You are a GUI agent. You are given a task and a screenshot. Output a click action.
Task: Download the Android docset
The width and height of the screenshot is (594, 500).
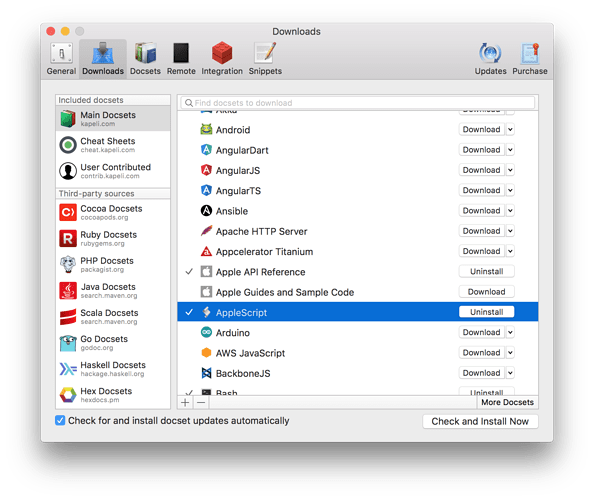pyautogui.click(x=481, y=130)
